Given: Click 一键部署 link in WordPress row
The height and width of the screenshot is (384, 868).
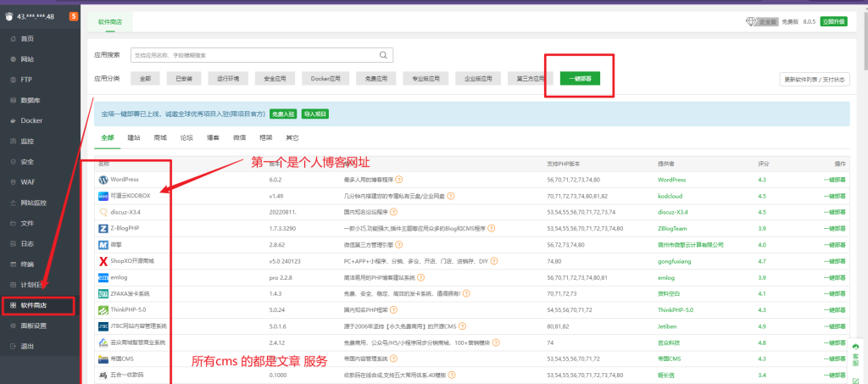Looking at the screenshot, I should 835,180.
